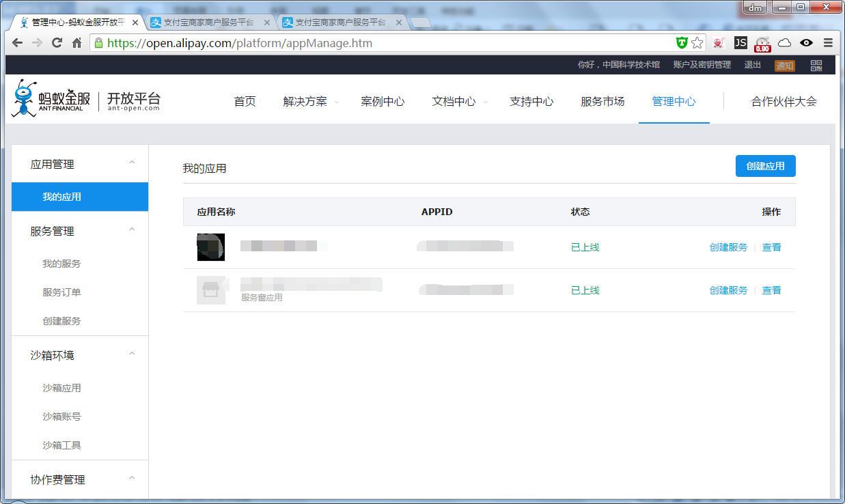
Task: Go to the browser home page icon
Action: click(77, 42)
